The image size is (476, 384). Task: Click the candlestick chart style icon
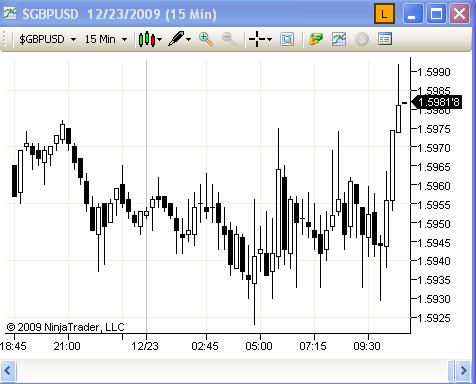147,39
